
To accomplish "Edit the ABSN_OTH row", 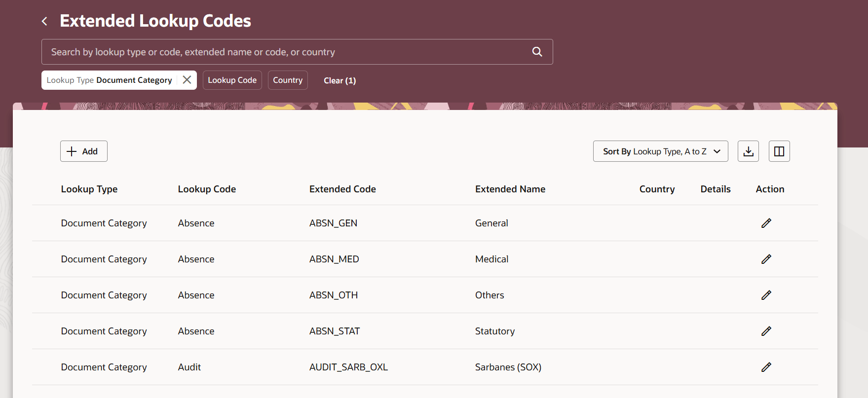I will (766, 295).
